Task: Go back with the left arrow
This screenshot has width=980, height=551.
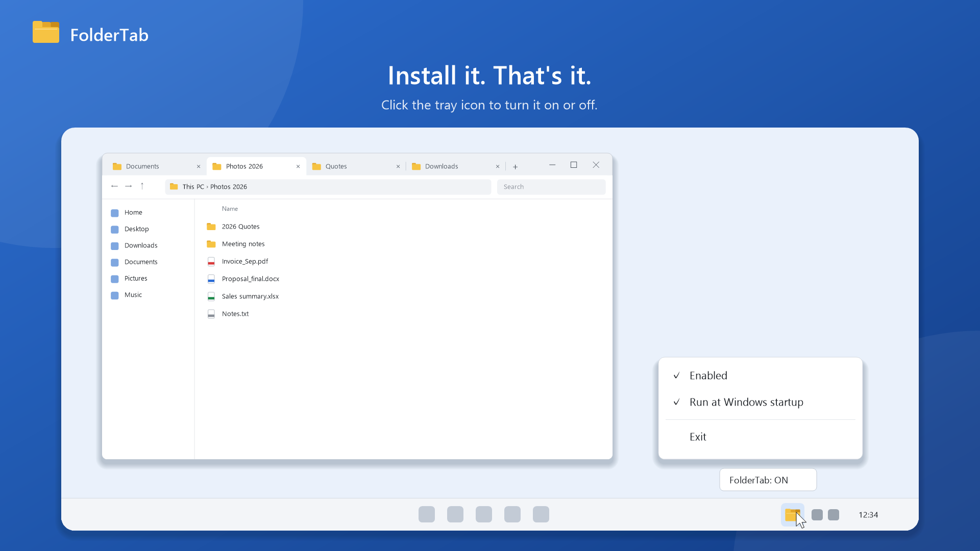Action: [x=114, y=186]
